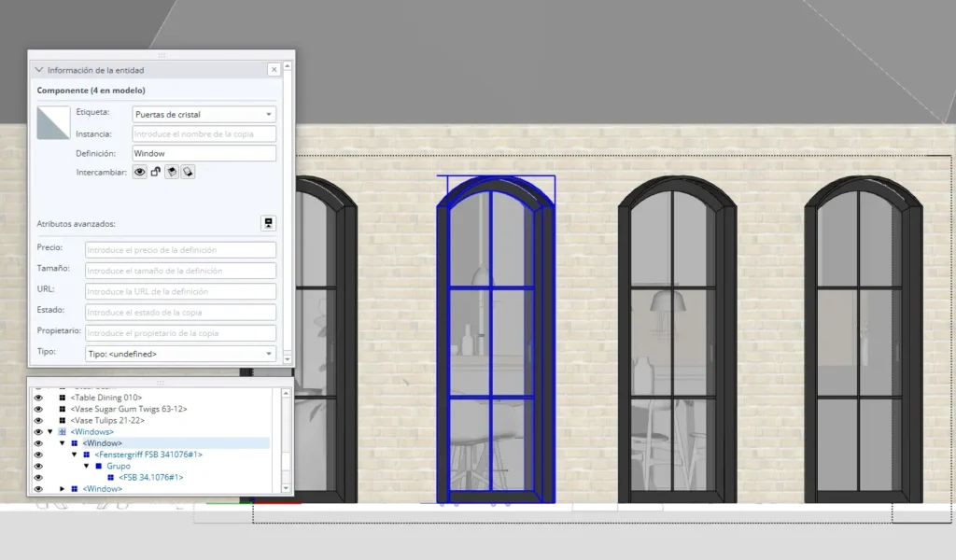The image size is (956, 560).
Task: Toggle visibility eye of the collapsed Window row
Action: point(38,489)
